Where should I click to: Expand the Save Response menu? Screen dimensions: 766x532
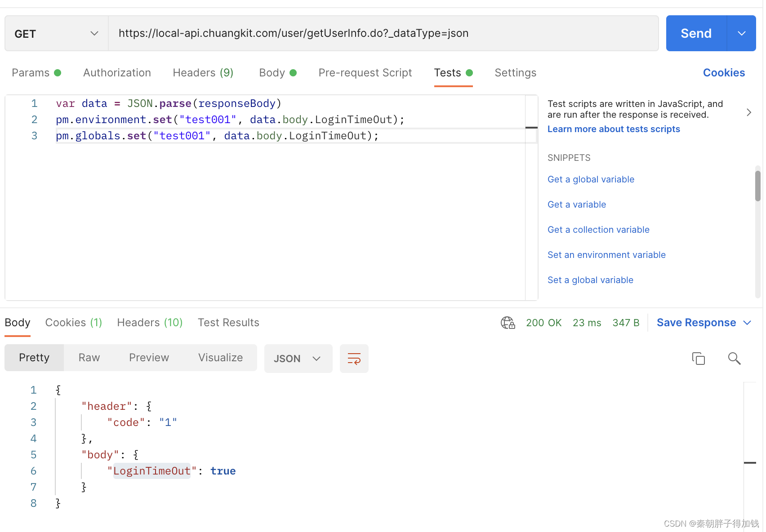click(x=747, y=323)
